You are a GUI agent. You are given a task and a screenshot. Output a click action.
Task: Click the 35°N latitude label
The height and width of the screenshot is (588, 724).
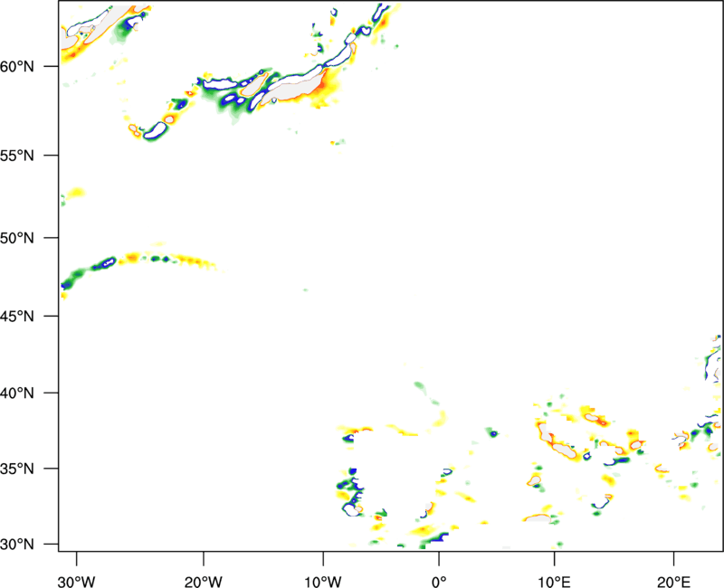tap(17, 469)
